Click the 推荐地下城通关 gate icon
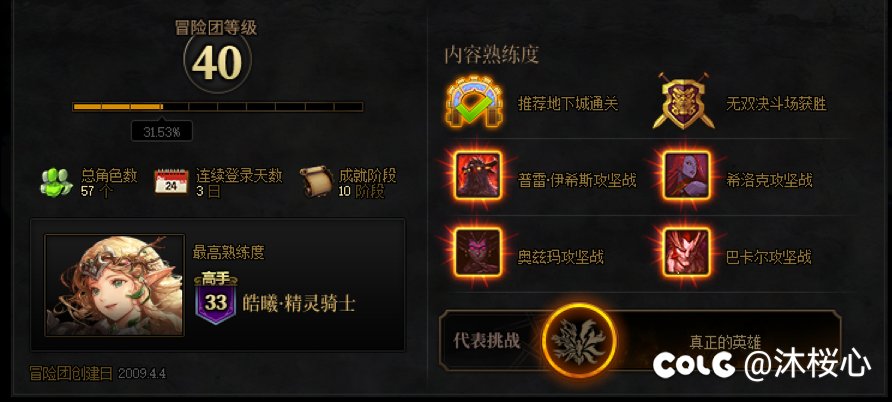Screen dimensions: 892x402 tap(475, 103)
